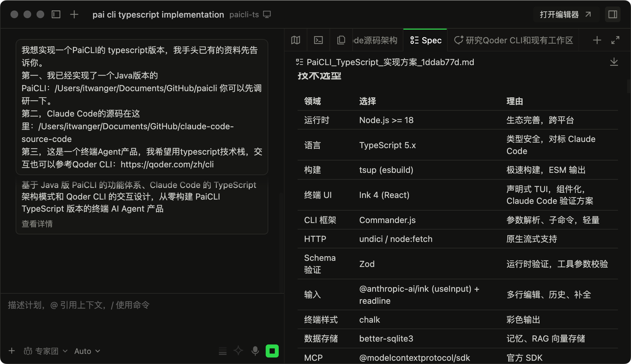Click the 运行时 row label
The height and width of the screenshot is (364, 631).
316,120
